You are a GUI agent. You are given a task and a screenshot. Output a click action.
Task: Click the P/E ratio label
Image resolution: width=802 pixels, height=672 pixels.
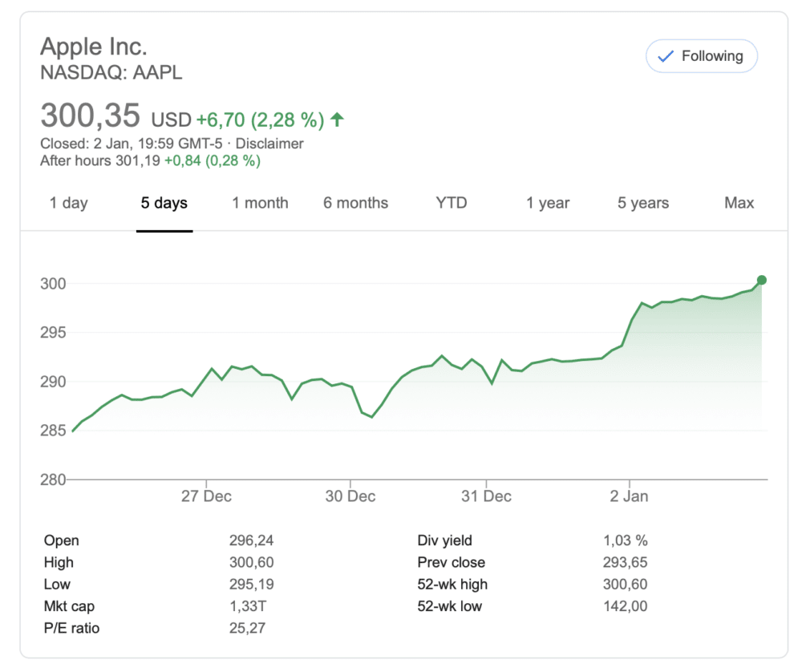(71, 628)
